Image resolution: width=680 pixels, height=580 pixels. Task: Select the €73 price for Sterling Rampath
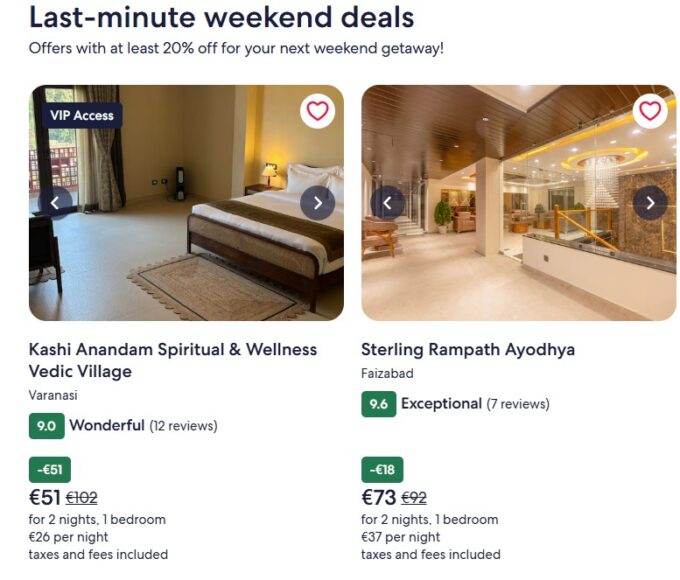tap(378, 497)
